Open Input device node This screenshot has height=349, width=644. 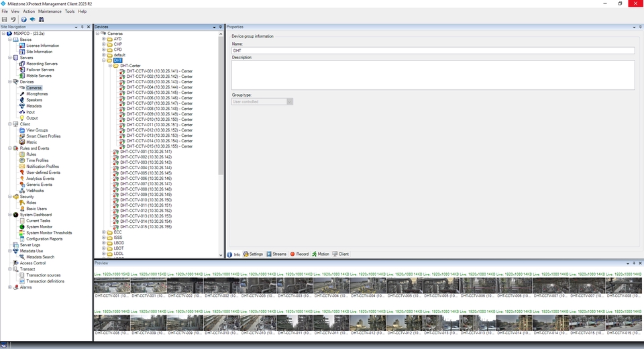(x=31, y=112)
